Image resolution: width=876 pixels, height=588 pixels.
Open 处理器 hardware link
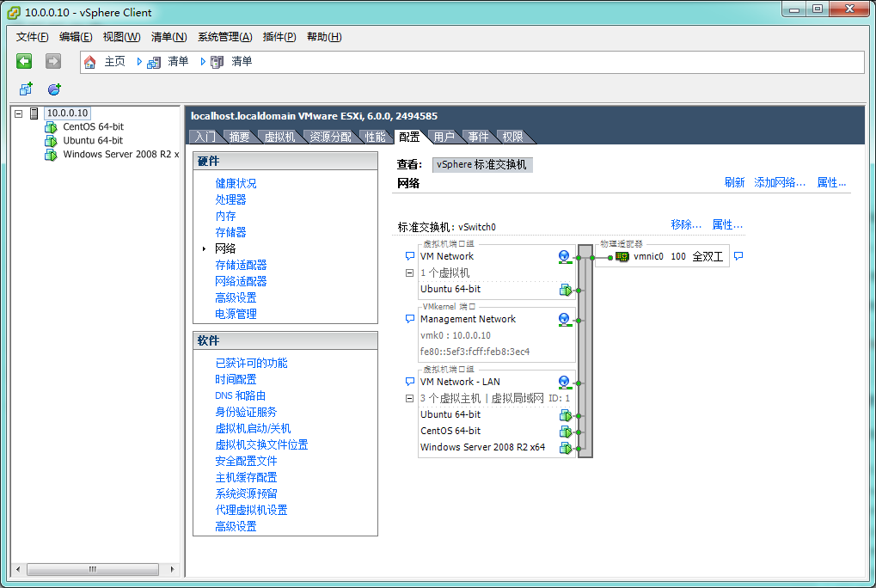(x=230, y=200)
